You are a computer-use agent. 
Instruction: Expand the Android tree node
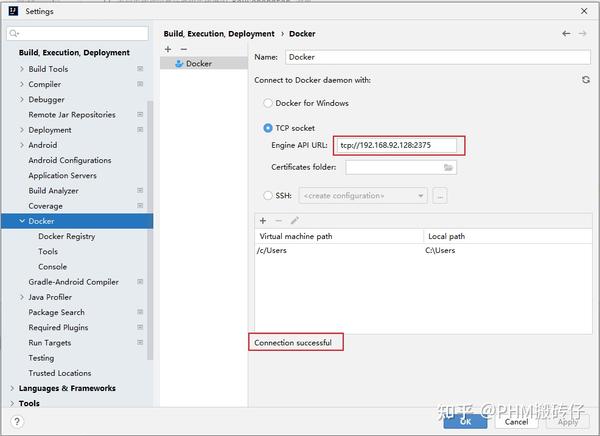coord(22,145)
